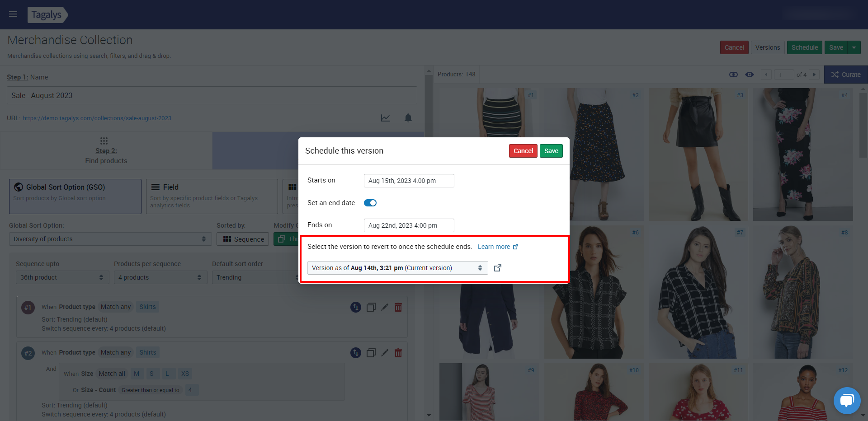Edit rule #1 with pencil icon
The height and width of the screenshot is (421, 868).
click(385, 307)
